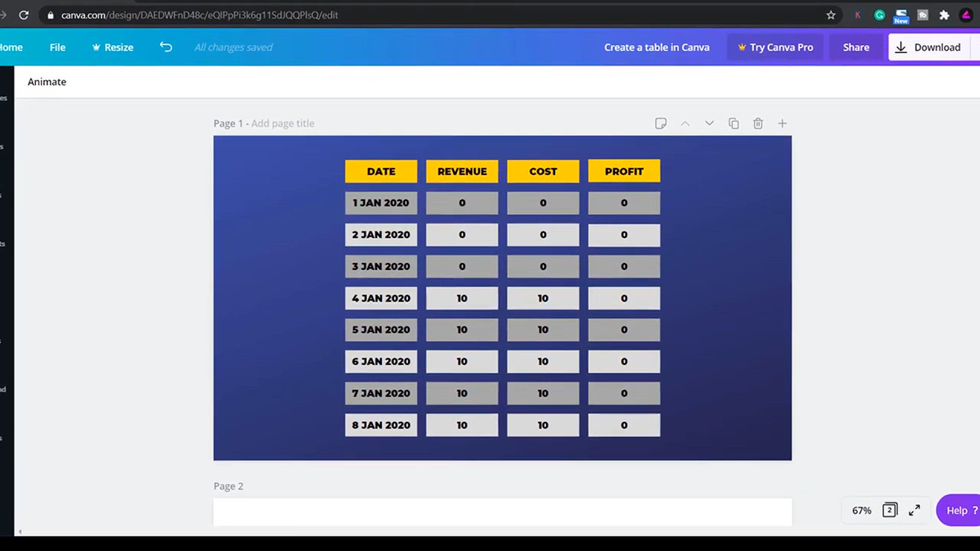Select the DATE header cell

381,171
